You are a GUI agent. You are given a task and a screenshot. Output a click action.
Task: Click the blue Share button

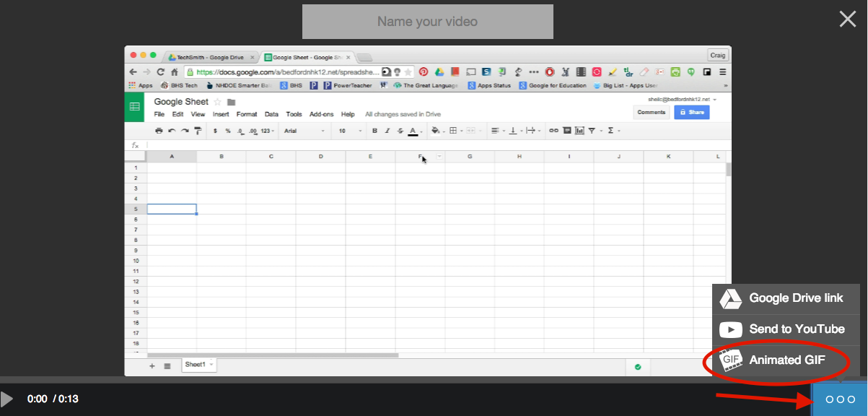(691, 112)
